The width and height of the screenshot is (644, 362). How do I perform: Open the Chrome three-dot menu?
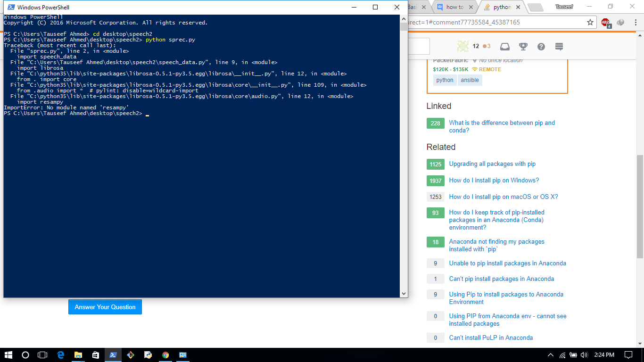pos(635,22)
